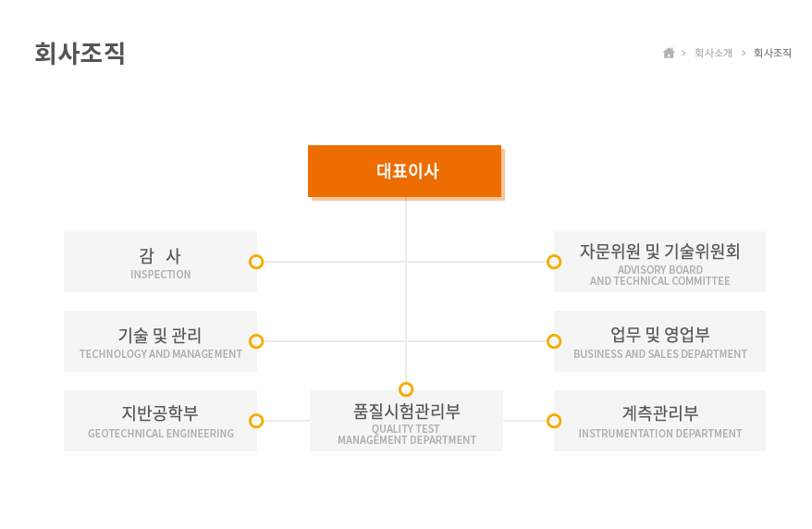This screenshot has width=812, height=529.
Task: Click the 회사조직 page heading
Action: (x=80, y=53)
